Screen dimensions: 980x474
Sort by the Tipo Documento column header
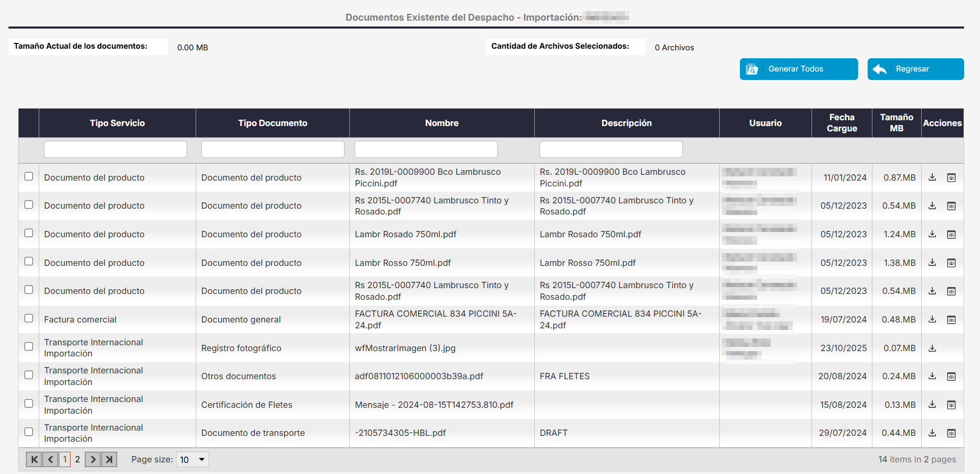click(272, 123)
